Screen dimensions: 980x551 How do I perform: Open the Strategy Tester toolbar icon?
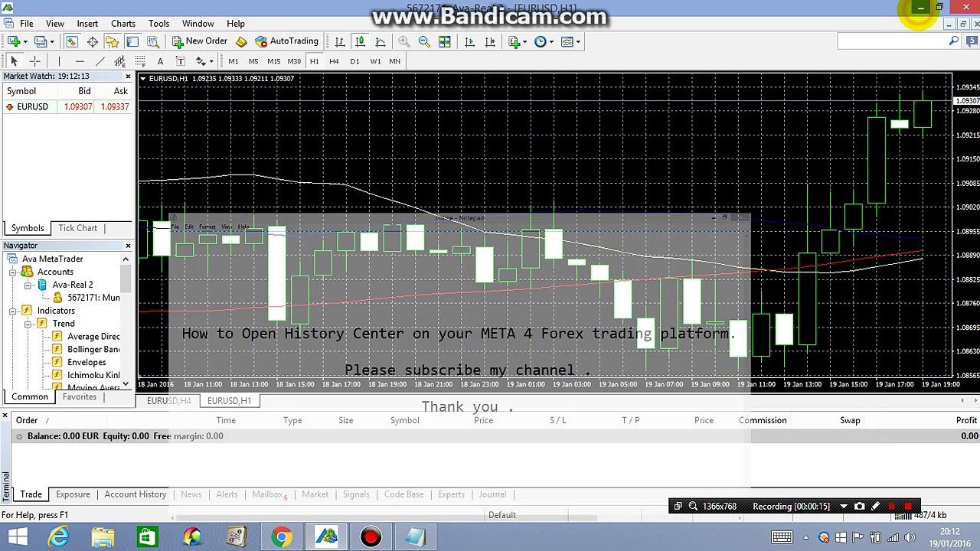[x=152, y=41]
